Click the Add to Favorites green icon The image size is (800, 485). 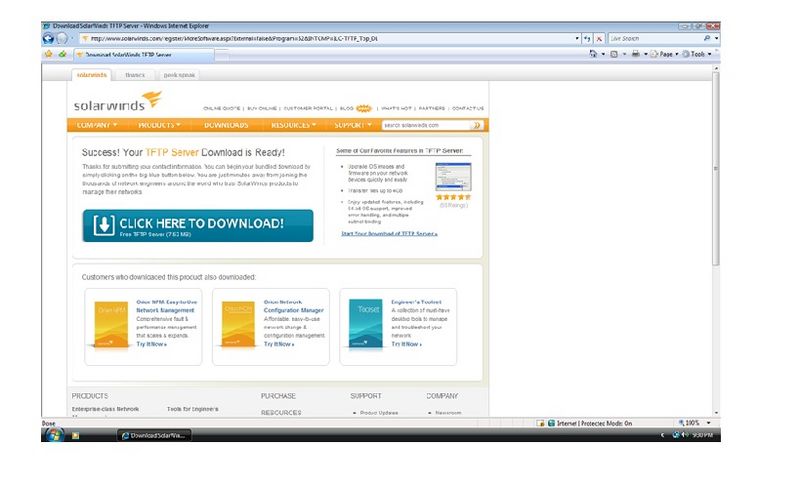click(x=62, y=54)
